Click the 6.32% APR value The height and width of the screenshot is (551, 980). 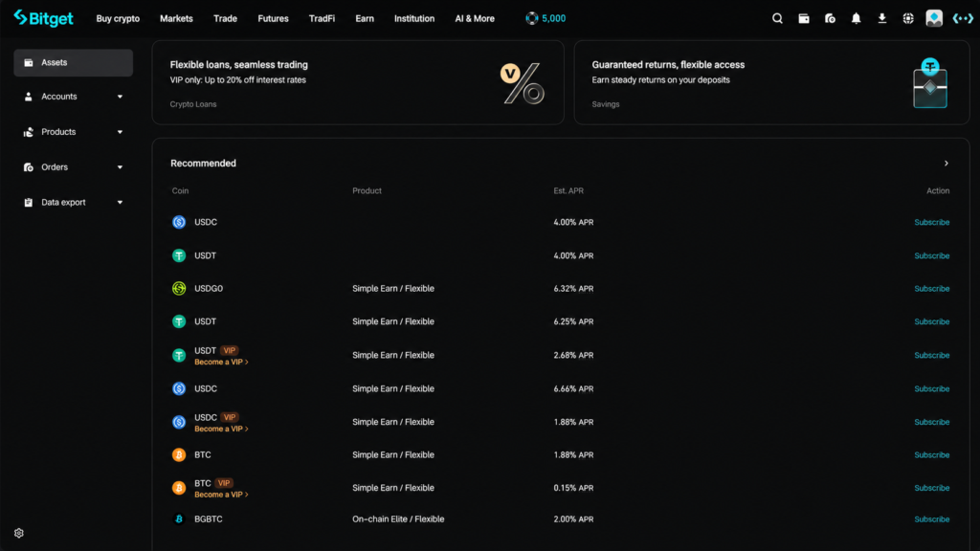pyautogui.click(x=573, y=289)
